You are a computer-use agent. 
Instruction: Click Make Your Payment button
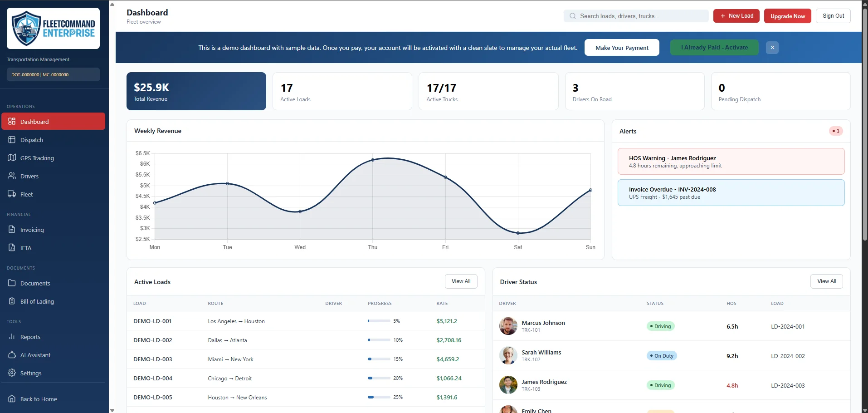click(x=622, y=48)
